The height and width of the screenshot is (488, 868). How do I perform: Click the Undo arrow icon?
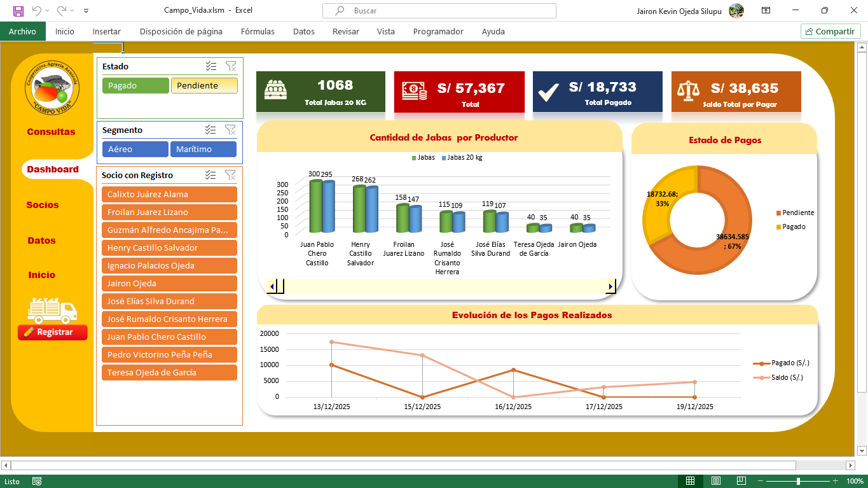tap(36, 11)
